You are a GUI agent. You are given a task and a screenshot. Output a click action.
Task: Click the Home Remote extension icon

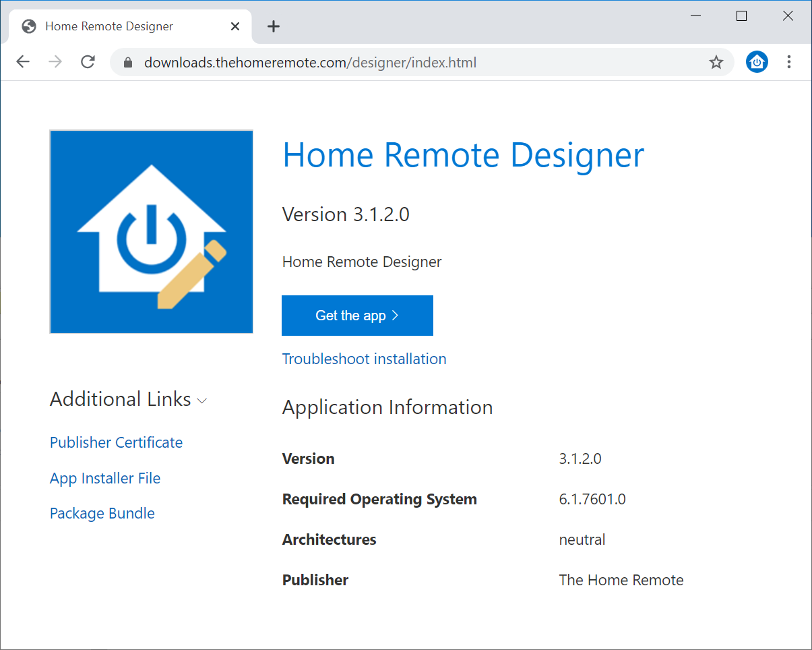[x=757, y=62]
